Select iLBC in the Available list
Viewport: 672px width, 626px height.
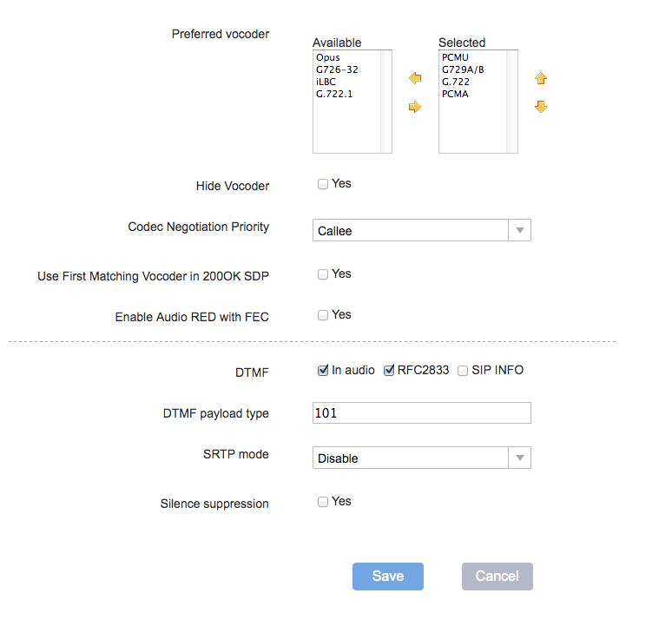click(x=326, y=82)
